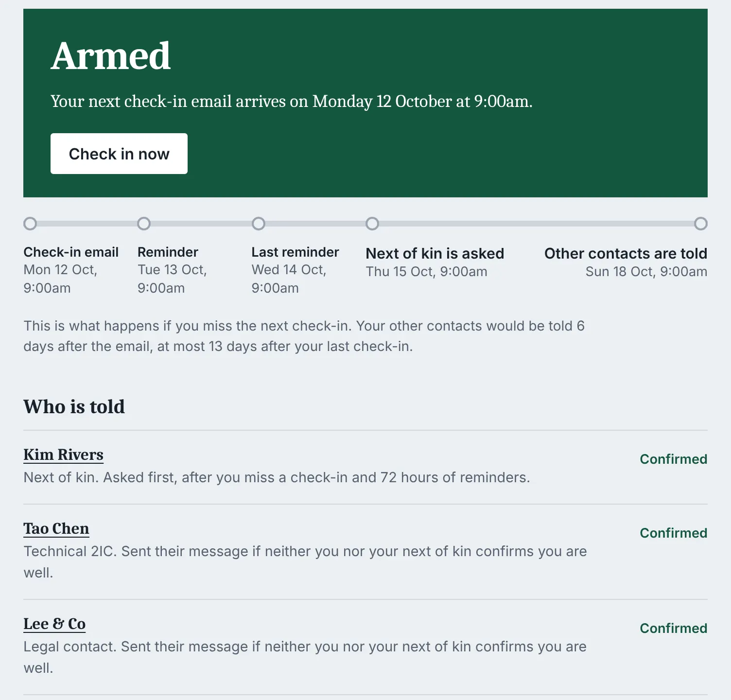Click the Check in now button

(x=119, y=154)
